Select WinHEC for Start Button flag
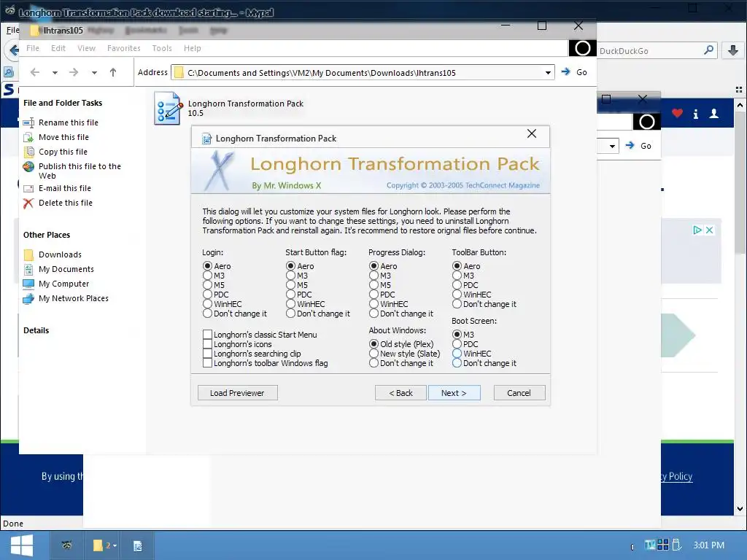747x560 pixels. (x=290, y=304)
